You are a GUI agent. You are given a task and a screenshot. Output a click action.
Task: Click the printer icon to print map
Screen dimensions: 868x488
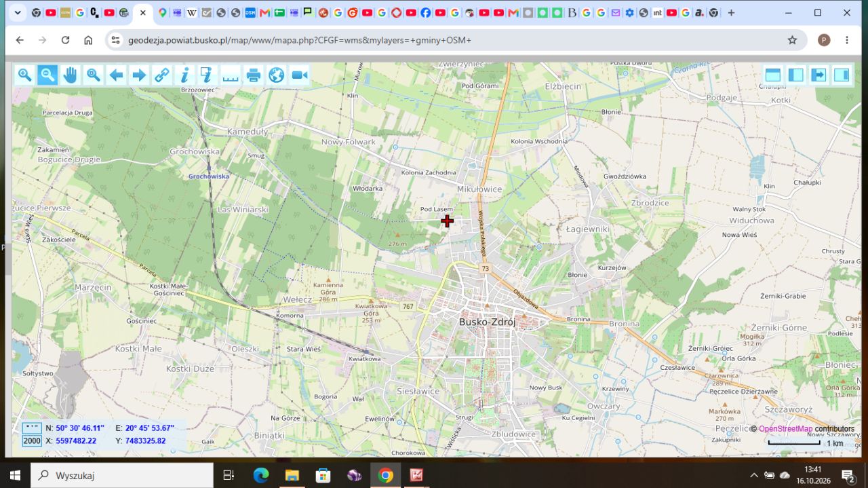[x=254, y=75]
